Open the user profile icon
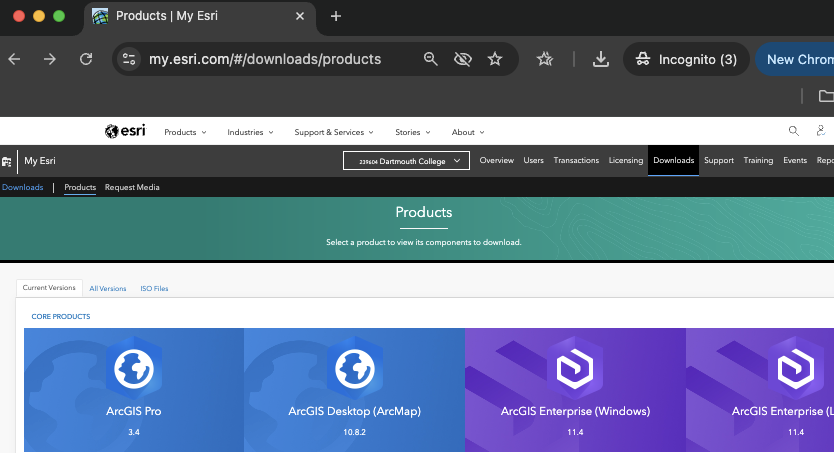The width and height of the screenshot is (834, 453). pyautogui.click(x=821, y=131)
